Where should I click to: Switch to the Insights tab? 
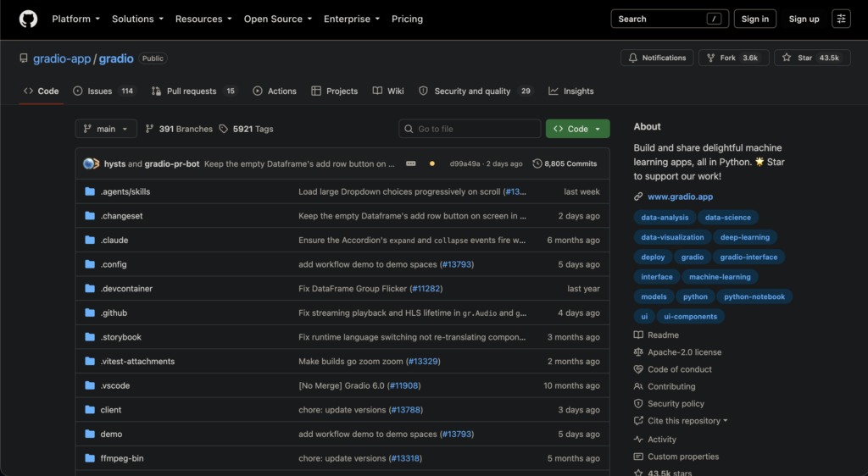pyautogui.click(x=571, y=91)
